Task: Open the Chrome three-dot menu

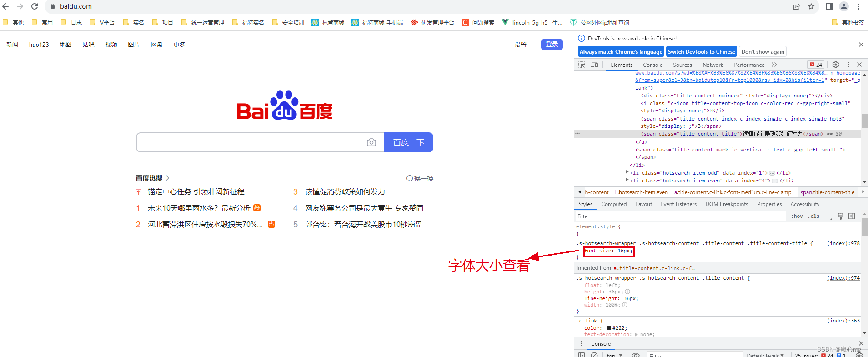Action: click(x=858, y=6)
